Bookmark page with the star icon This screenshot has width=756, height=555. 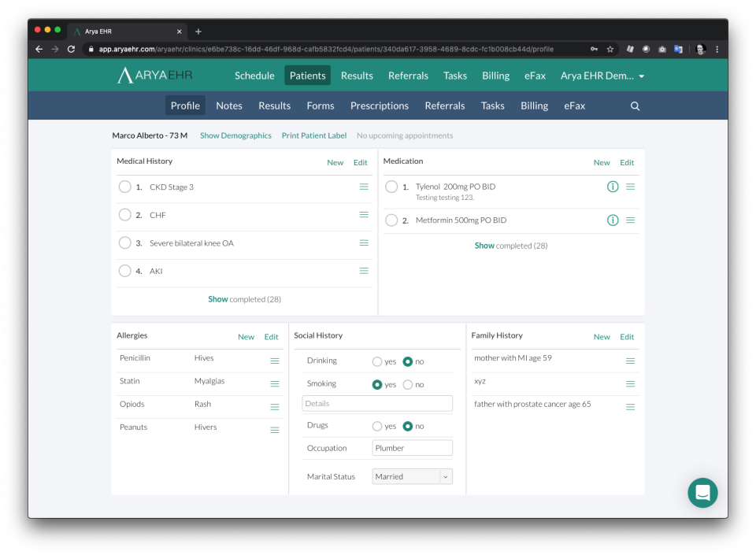tap(610, 49)
